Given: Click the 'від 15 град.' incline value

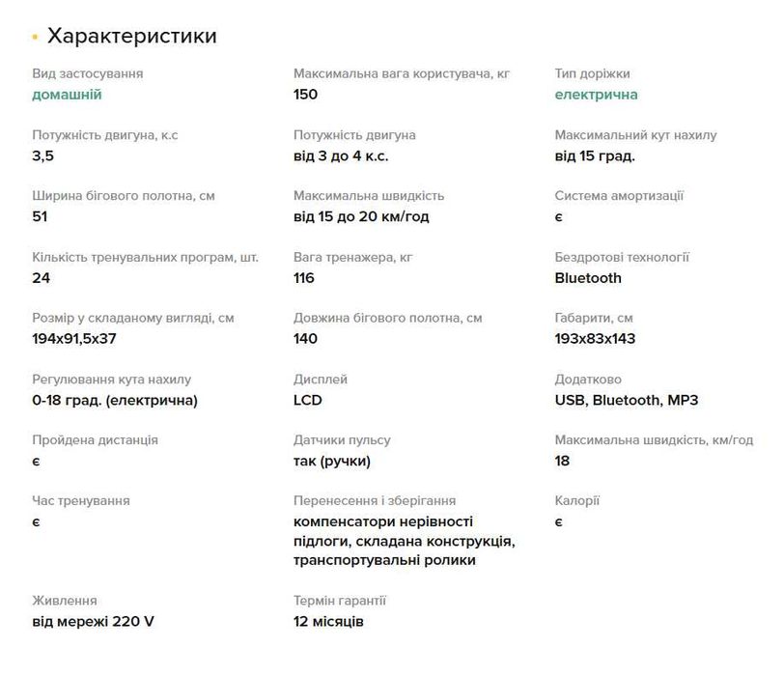Looking at the screenshot, I should click(595, 156).
